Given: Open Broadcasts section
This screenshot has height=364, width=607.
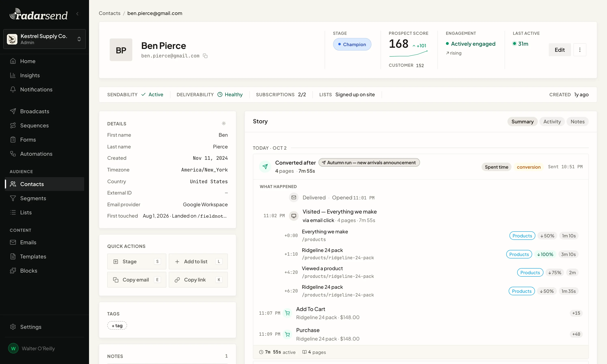Looking at the screenshot, I should [x=44, y=111].
